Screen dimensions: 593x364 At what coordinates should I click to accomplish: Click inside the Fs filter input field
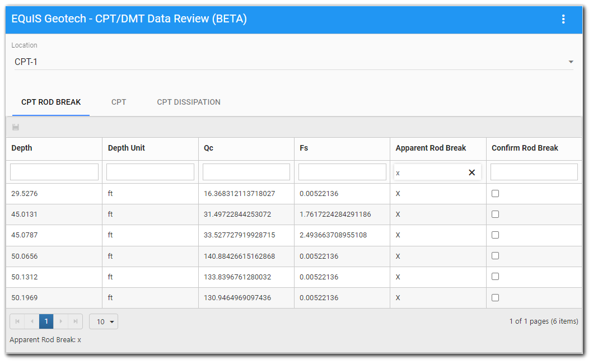342,171
